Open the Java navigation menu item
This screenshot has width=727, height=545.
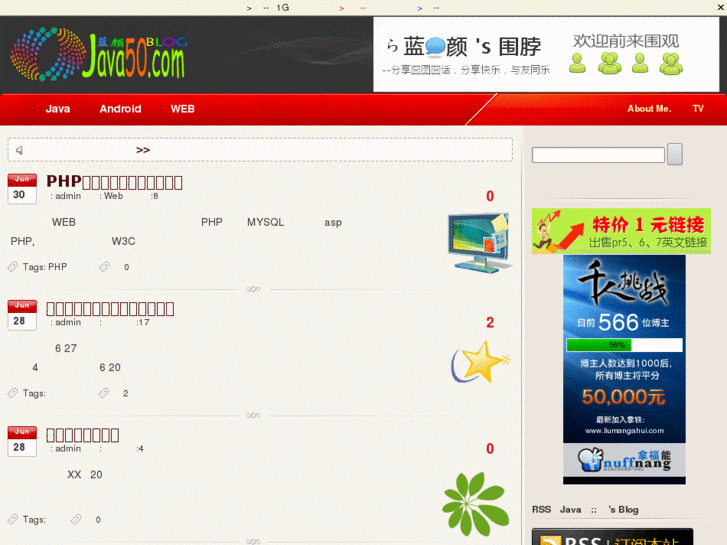[x=58, y=109]
